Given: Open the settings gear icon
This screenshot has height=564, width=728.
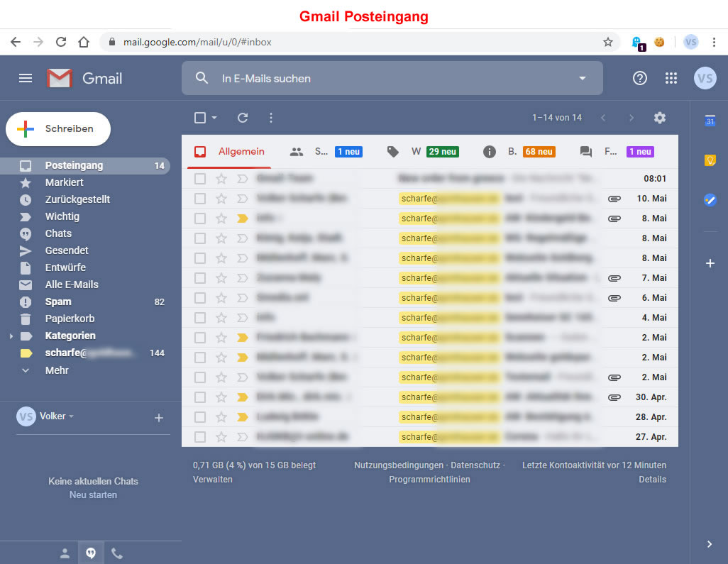Looking at the screenshot, I should [660, 118].
